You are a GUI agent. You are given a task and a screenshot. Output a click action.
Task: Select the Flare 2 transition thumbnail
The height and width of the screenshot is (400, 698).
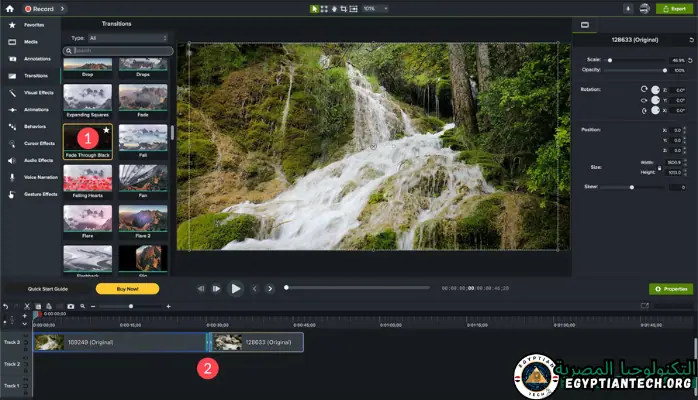[143, 218]
